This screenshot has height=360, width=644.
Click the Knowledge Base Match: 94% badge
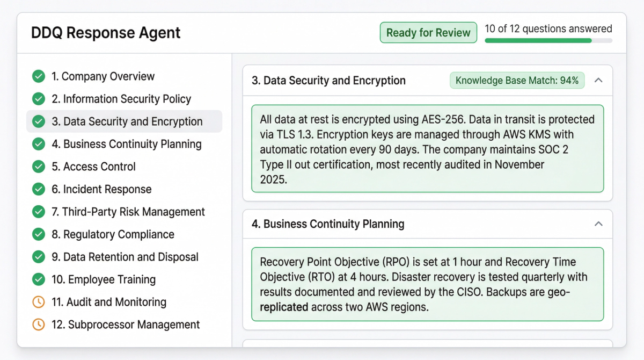[x=517, y=81]
